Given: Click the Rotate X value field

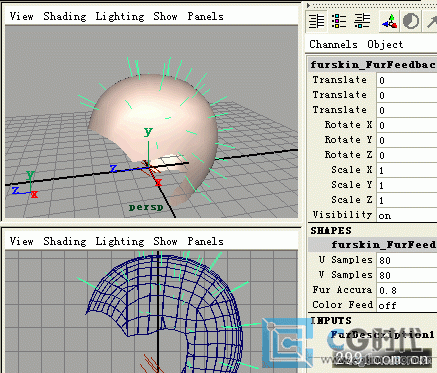Looking at the screenshot, I should (407, 125).
